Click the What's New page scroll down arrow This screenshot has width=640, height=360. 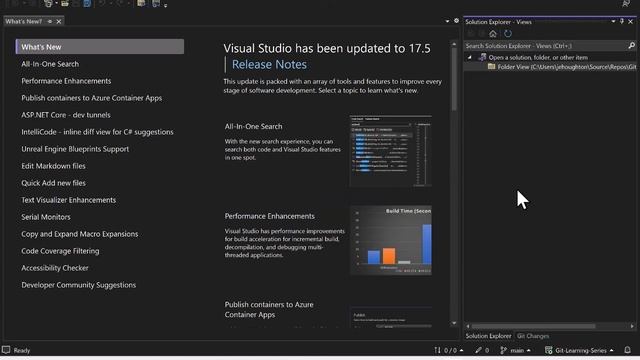[x=454, y=323]
